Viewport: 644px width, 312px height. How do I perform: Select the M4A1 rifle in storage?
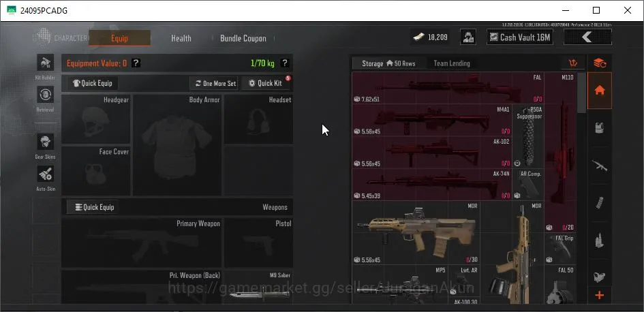(432, 121)
